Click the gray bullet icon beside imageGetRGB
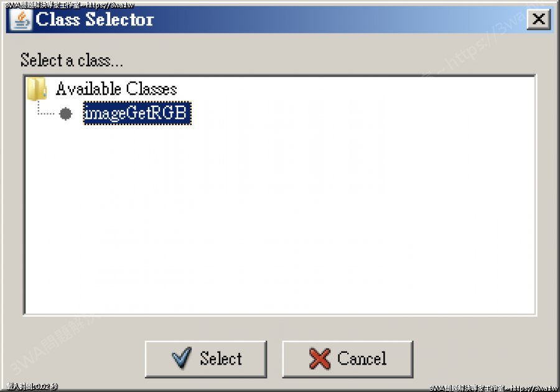Image resolution: width=560 pixels, height=392 pixels. tap(66, 114)
